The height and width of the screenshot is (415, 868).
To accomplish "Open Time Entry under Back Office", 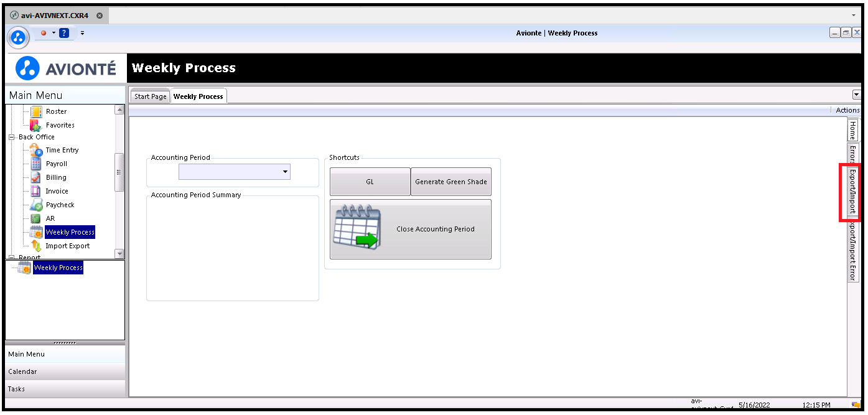I will [62, 150].
